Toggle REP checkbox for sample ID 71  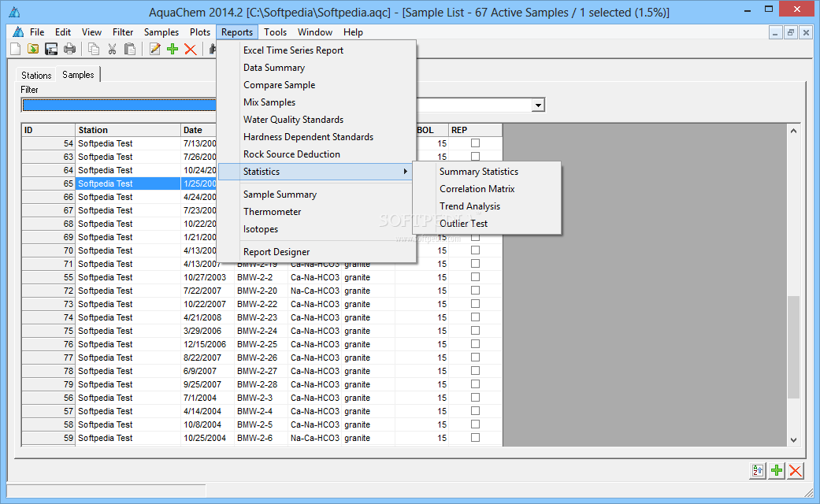pos(475,264)
